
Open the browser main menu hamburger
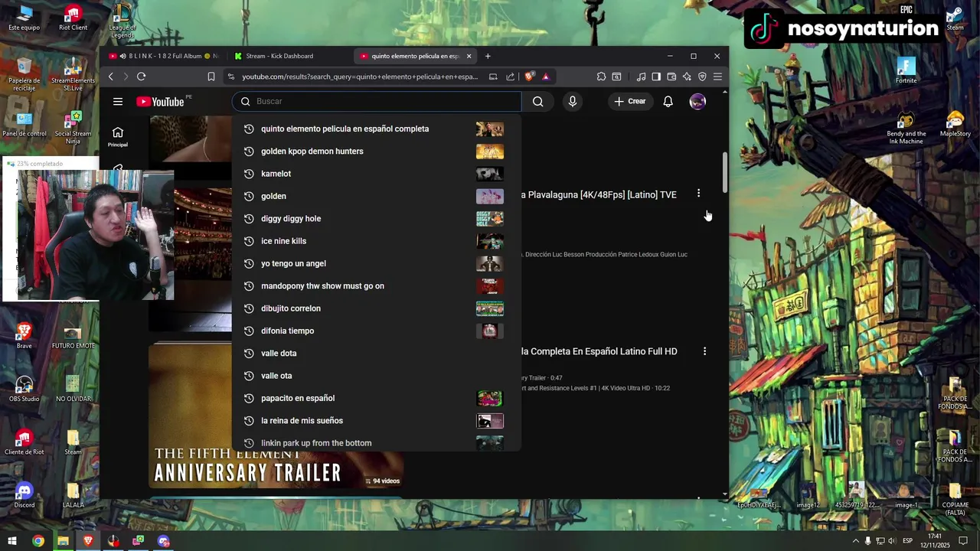[x=717, y=77]
